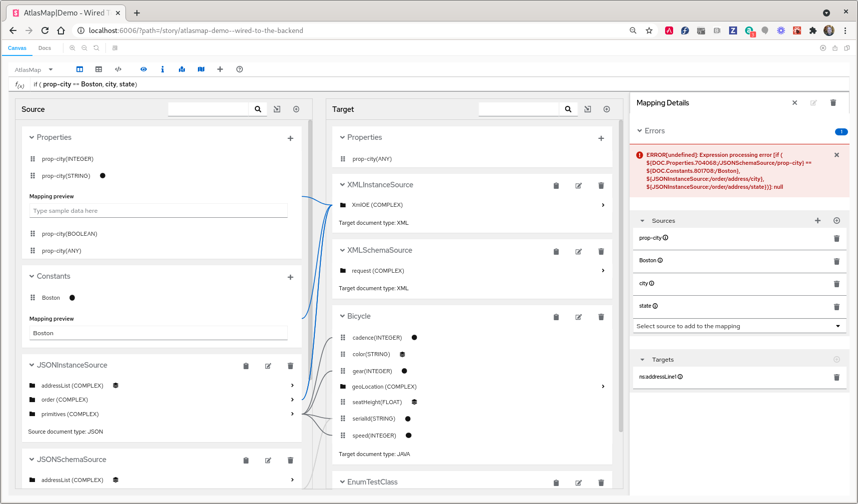Viewport: 858px width, 504px height.
Task: Import a target document in the Target panel
Action: pos(587,109)
